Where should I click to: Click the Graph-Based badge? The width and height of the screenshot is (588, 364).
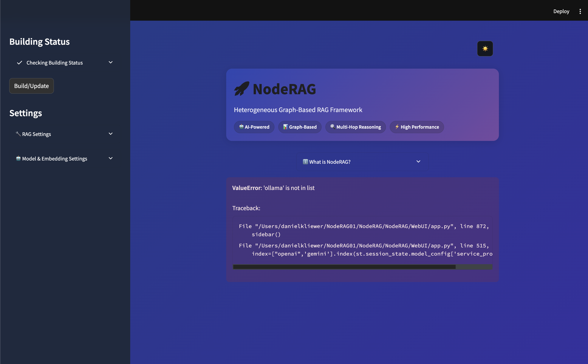click(x=300, y=127)
